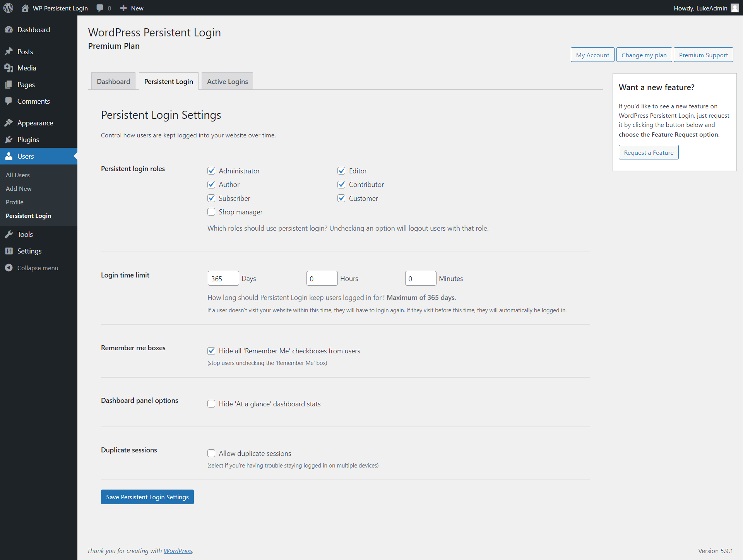Open All Users submenu item
This screenshot has width=743, height=560.
click(18, 175)
